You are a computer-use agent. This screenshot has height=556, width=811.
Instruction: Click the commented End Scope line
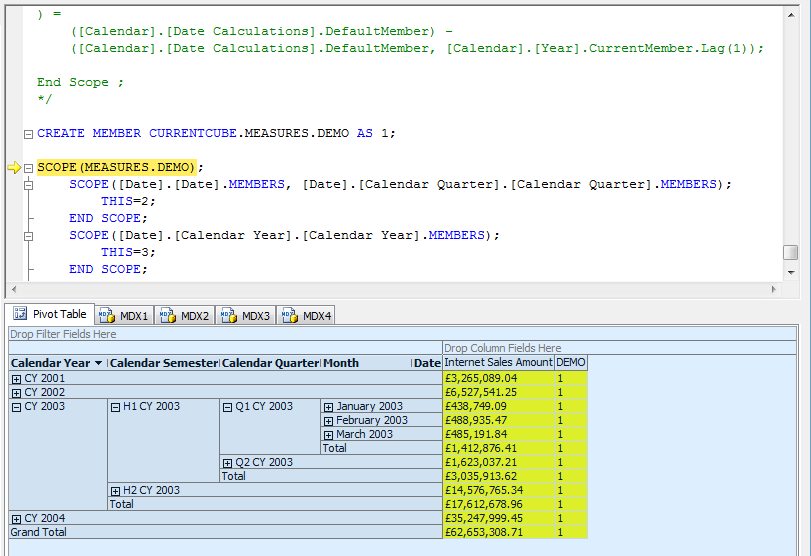click(80, 82)
